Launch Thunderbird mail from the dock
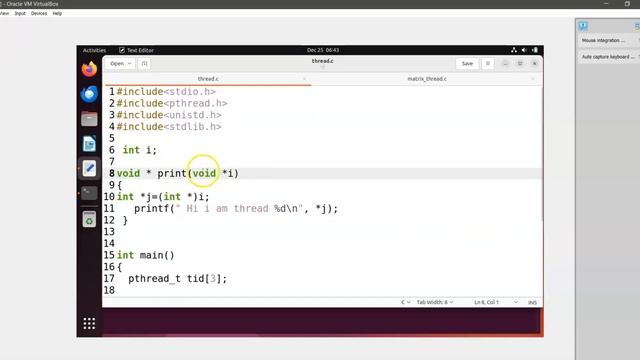 (89, 94)
